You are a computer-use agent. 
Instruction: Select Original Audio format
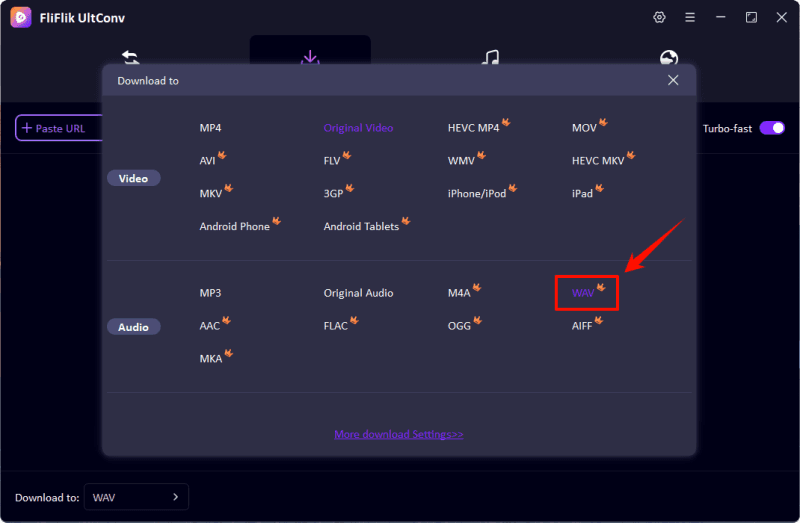point(358,293)
